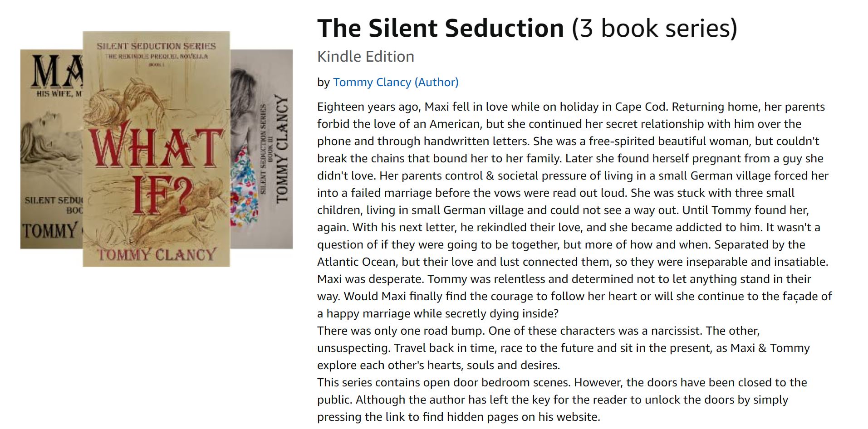Viewport: 868px width, 429px height.
Task: Click the 'Kindle Edition' label
Action: point(366,57)
